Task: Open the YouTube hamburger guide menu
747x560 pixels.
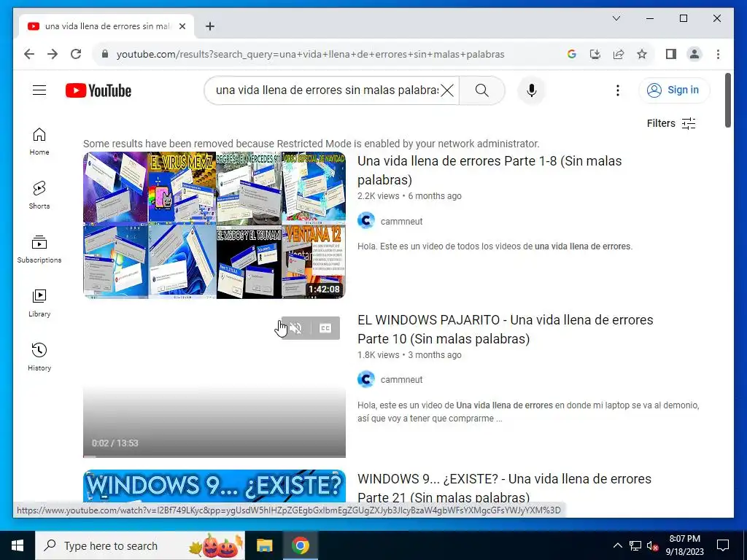Action: tap(39, 90)
